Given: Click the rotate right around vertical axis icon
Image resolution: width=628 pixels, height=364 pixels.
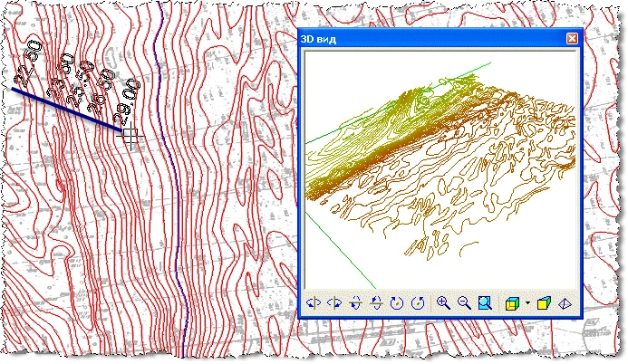Looking at the screenshot, I should coord(333,303).
